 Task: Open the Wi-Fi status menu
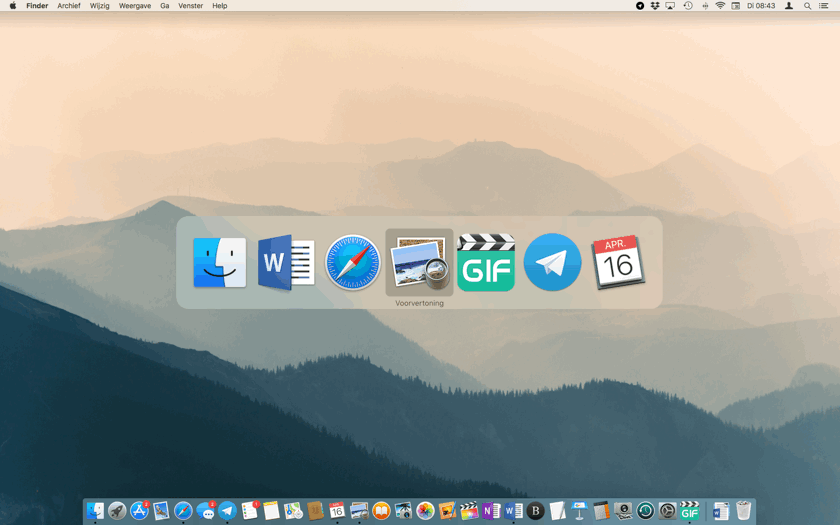point(721,6)
